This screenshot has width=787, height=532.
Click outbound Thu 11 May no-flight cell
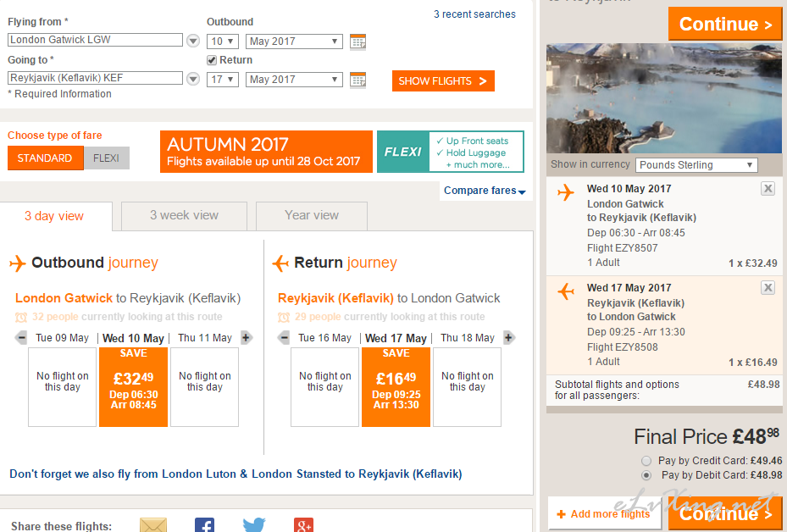(205, 387)
